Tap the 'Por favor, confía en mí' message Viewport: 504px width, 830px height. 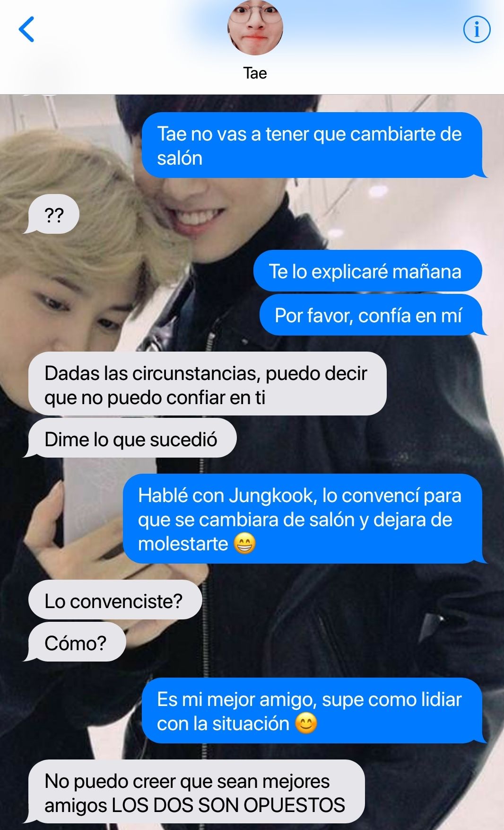point(372,315)
